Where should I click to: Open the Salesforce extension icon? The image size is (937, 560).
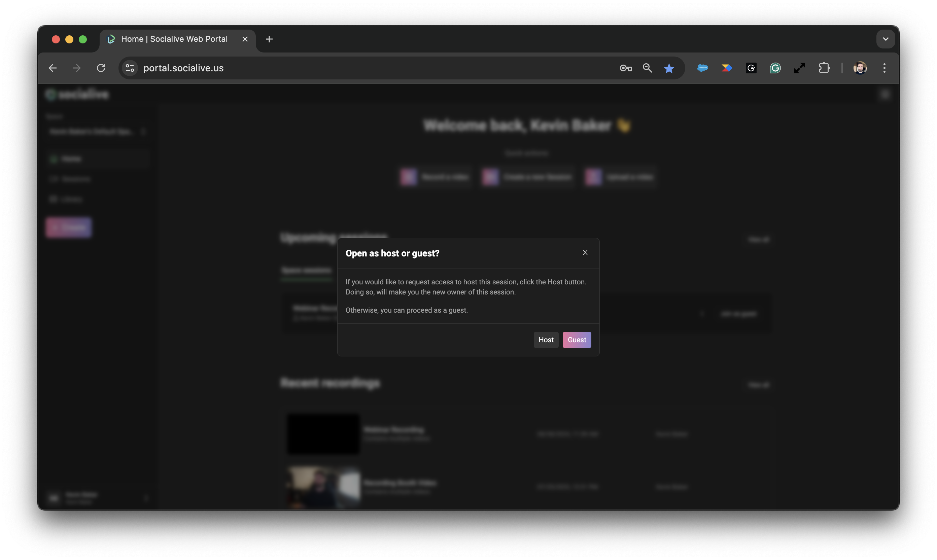pos(702,68)
